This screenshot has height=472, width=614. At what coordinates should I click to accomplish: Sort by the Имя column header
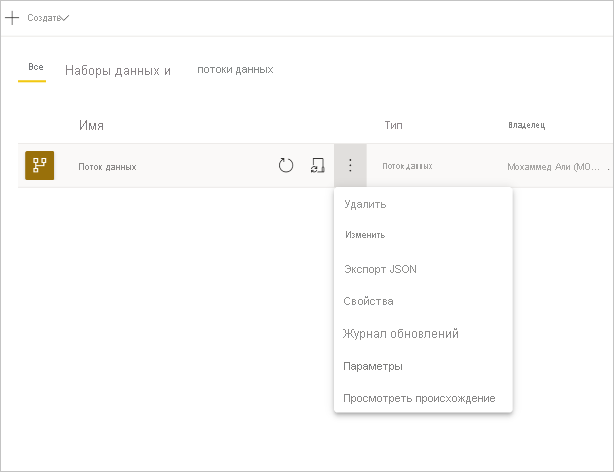click(91, 125)
